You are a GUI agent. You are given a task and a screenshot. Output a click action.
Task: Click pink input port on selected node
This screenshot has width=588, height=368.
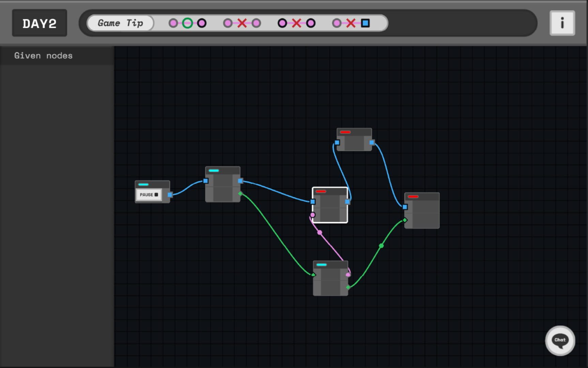313,215
